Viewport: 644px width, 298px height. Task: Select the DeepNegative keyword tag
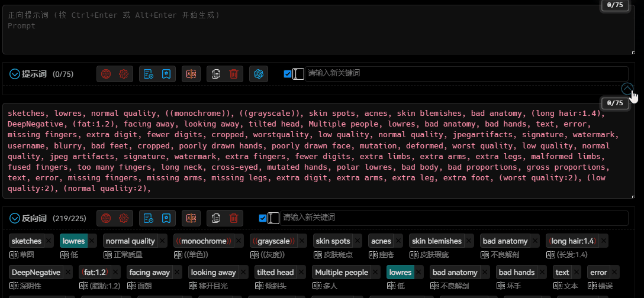tap(36, 272)
